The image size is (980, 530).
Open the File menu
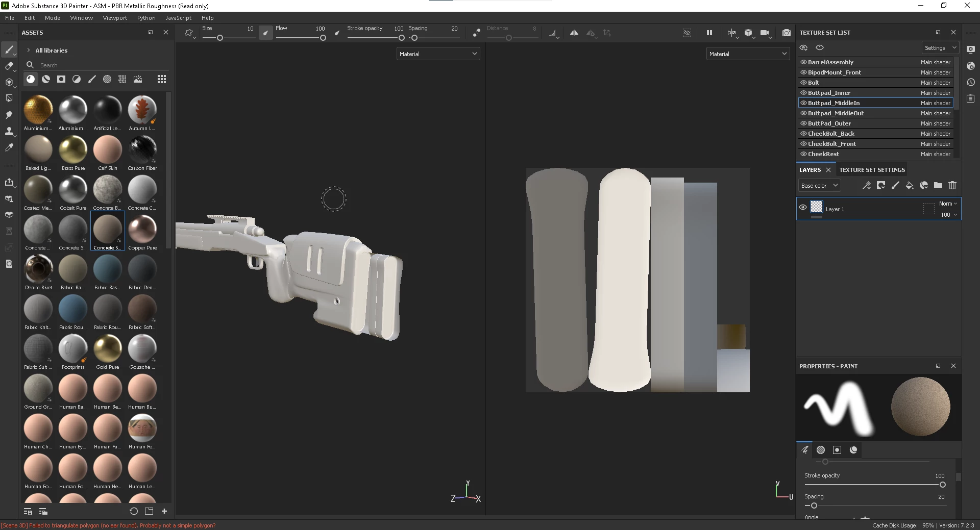click(x=9, y=18)
